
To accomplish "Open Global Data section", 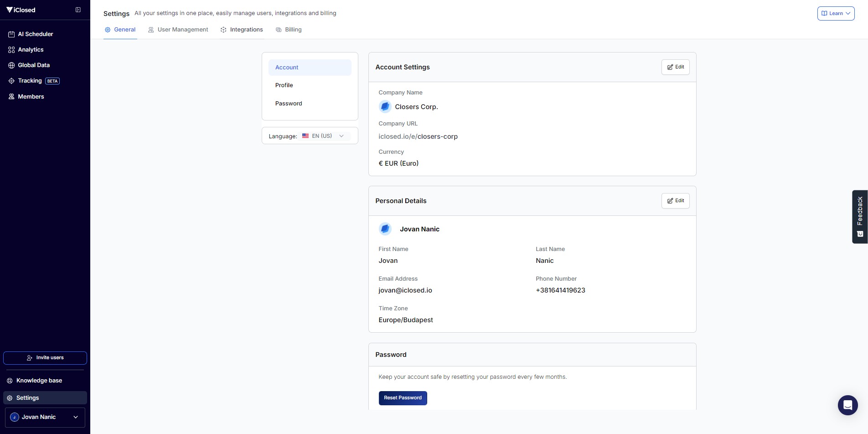I will [x=33, y=65].
